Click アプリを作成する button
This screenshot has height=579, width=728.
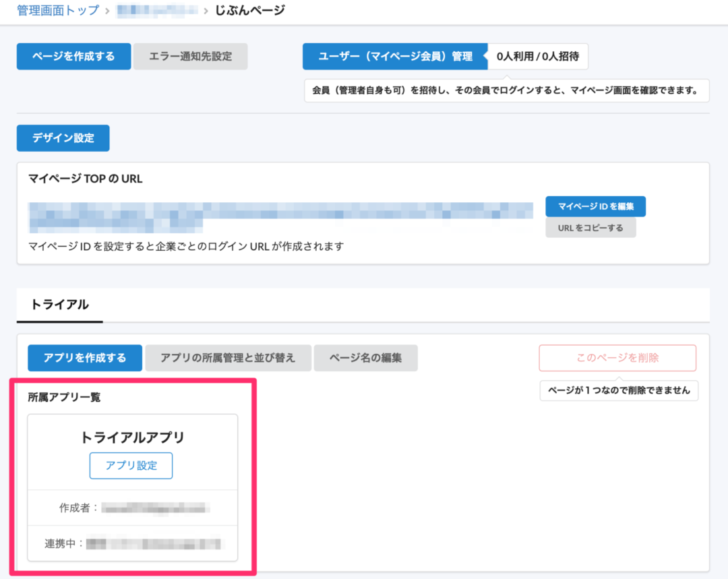point(85,358)
